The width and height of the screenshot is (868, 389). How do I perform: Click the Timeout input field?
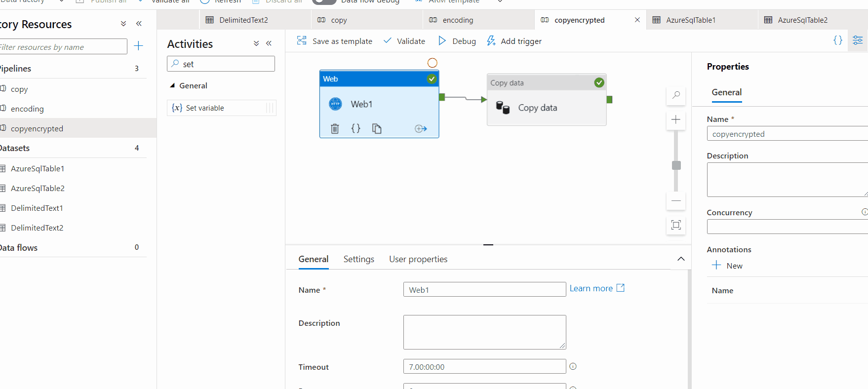[484, 366]
